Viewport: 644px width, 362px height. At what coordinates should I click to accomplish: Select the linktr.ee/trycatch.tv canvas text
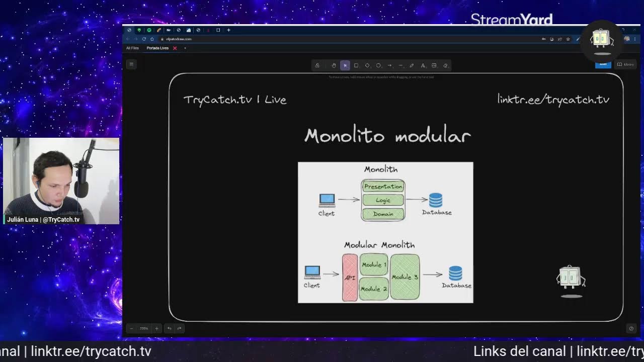[x=553, y=99]
